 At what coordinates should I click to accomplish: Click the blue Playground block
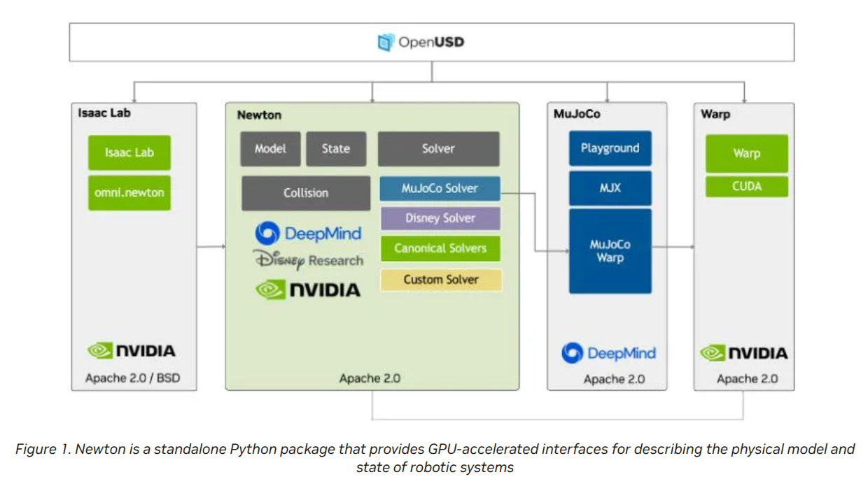point(610,148)
